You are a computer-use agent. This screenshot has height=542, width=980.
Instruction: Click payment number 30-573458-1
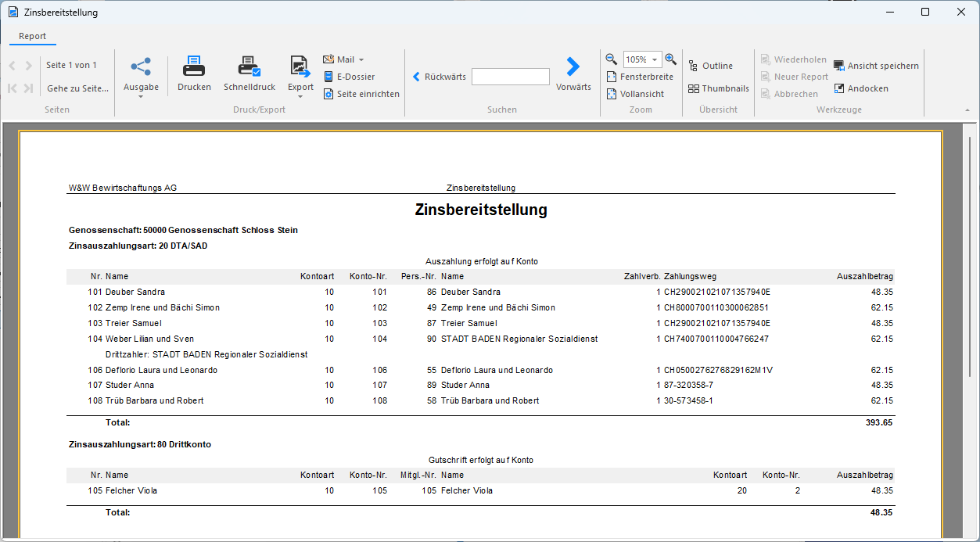tap(688, 400)
